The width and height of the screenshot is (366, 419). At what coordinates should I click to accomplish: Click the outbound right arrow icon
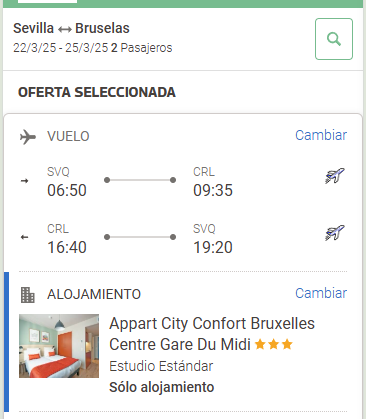(x=24, y=181)
